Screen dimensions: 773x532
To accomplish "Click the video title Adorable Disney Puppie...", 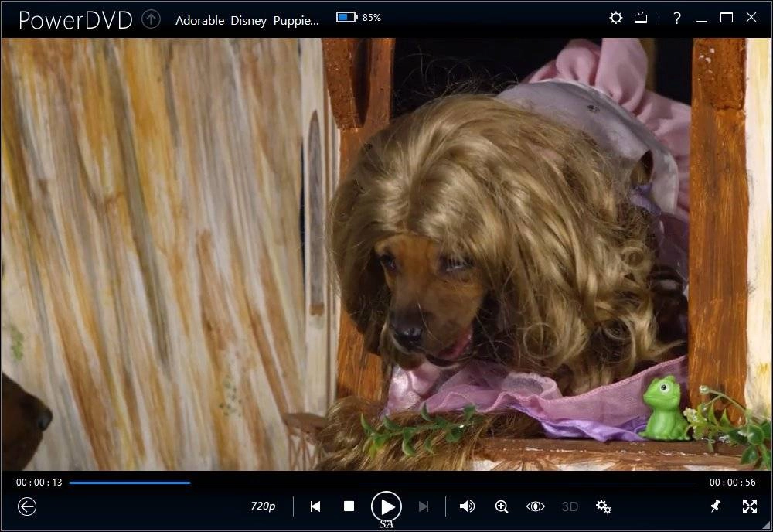I will tap(247, 20).
